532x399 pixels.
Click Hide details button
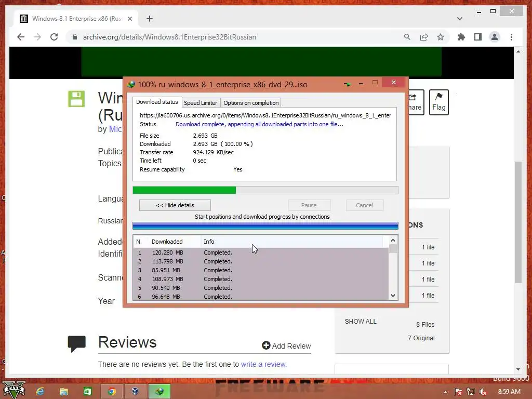pos(175,205)
